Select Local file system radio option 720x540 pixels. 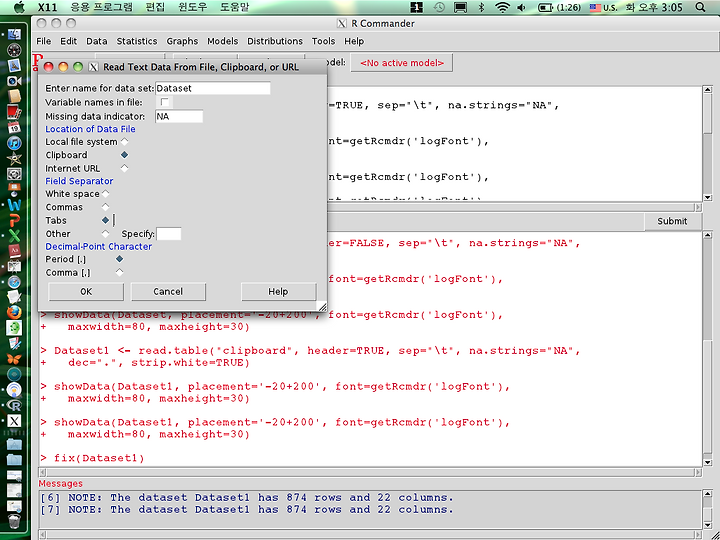click(x=124, y=141)
